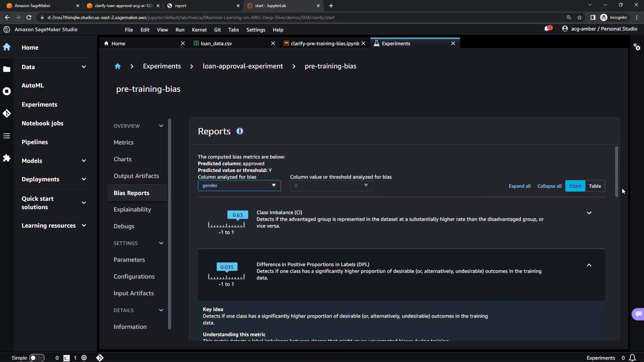Expand the Class Imbalance (CI) metric
Viewport: 644px width, 362px height.
[x=589, y=213]
